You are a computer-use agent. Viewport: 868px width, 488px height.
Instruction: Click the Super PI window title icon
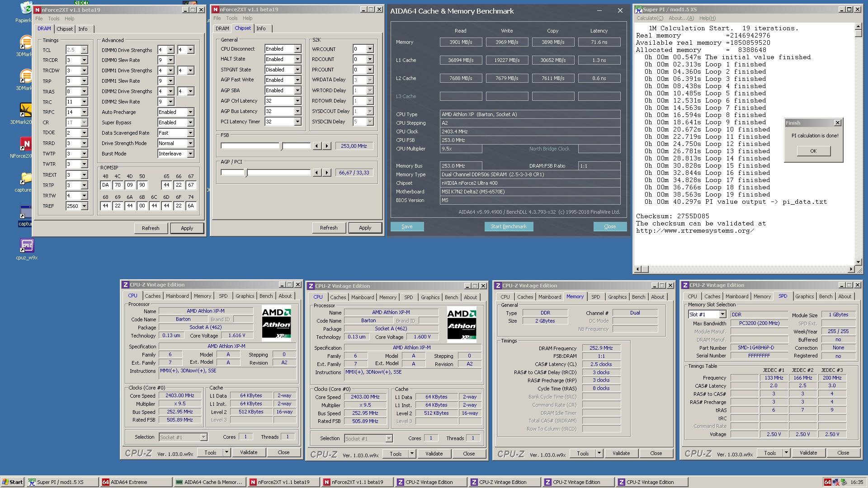638,9
